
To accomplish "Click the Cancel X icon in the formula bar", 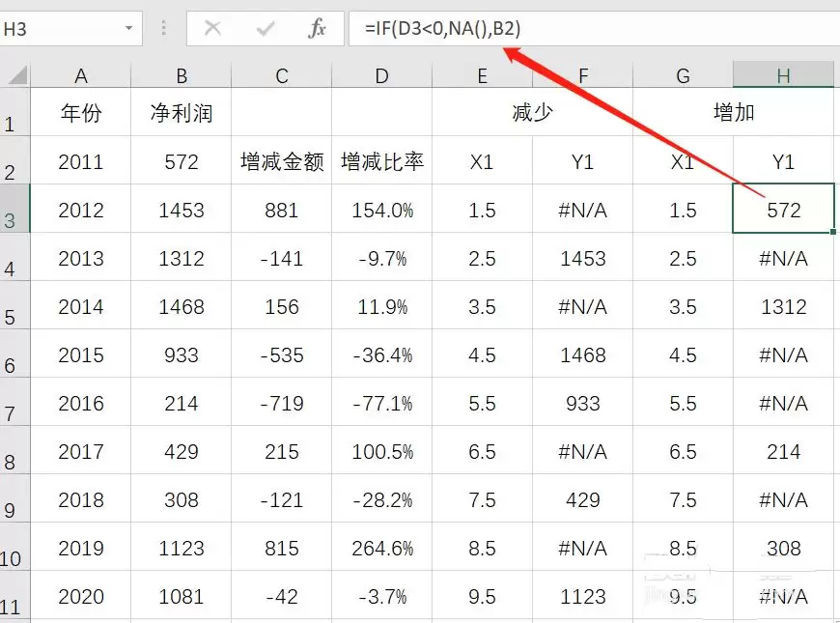I will click(212, 28).
